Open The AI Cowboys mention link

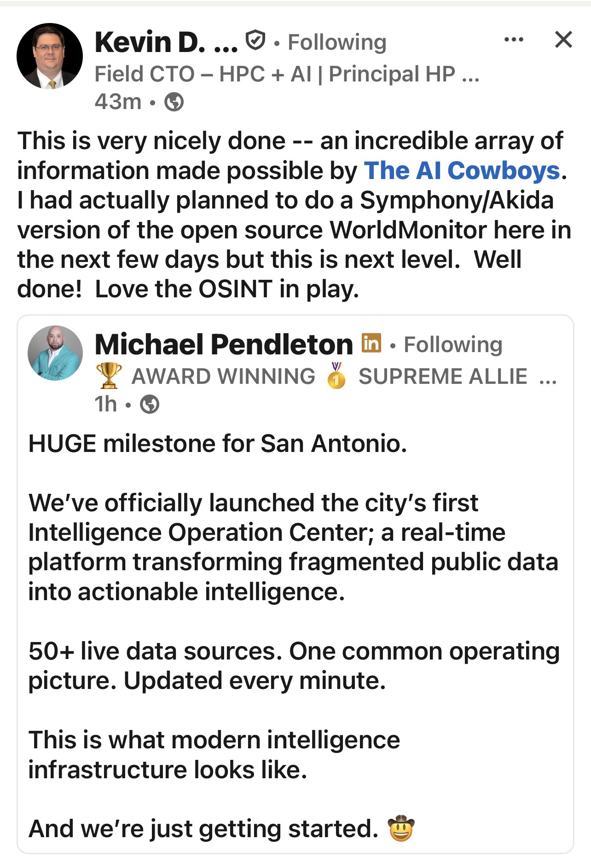(462, 171)
